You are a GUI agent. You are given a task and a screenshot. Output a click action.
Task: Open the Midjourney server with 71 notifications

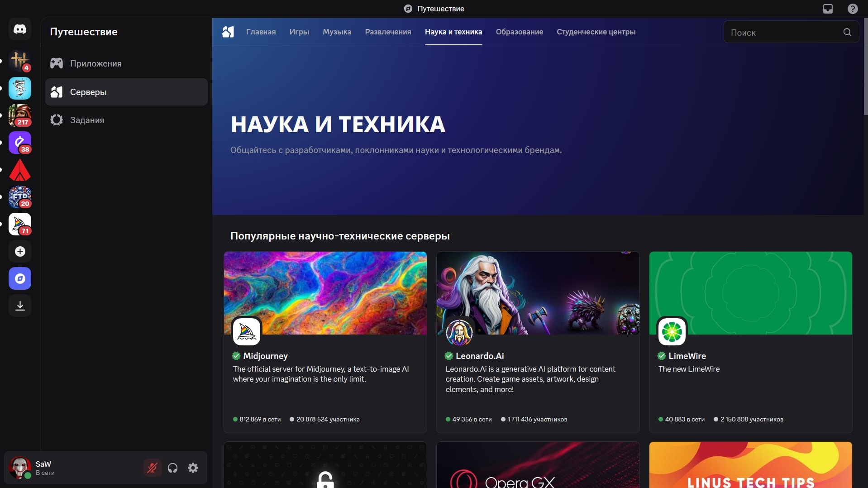coord(20,224)
